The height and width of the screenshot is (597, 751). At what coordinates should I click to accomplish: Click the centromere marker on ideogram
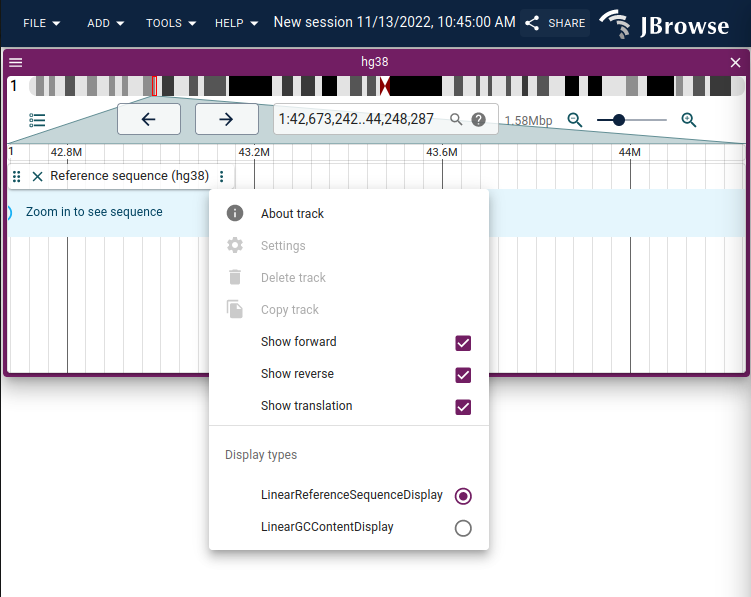point(385,86)
